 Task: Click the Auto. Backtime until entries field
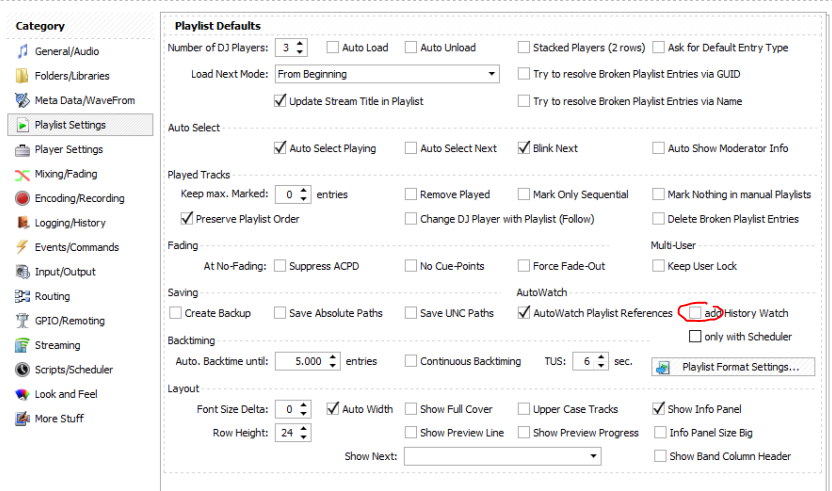click(301, 361)
